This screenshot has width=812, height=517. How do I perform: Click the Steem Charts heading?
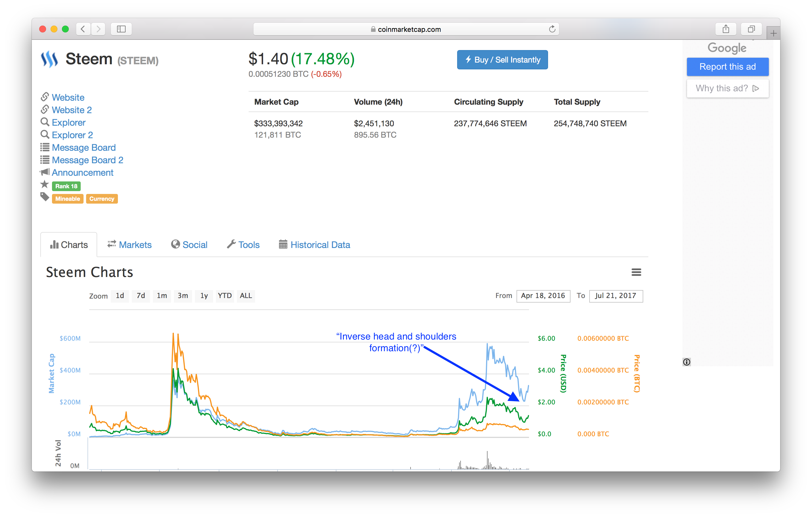pos(89,272)
